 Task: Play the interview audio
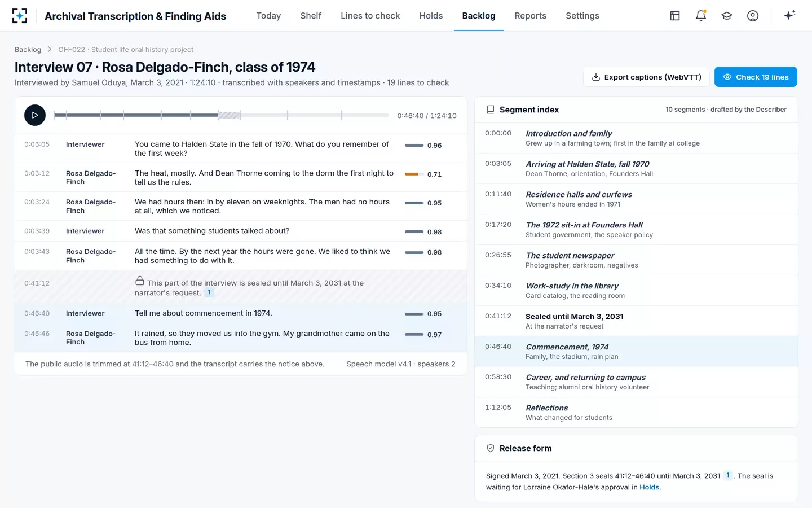(x=35, y=115)
